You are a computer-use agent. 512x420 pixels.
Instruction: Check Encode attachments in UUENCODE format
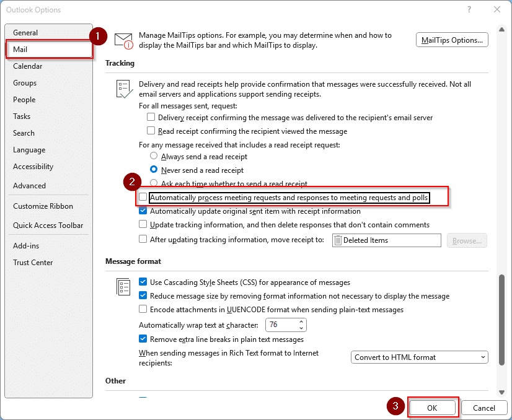click(143, 309)
